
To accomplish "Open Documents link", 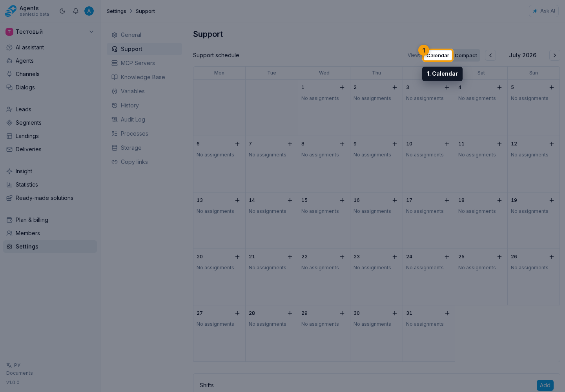I will [x=20, y=373].
